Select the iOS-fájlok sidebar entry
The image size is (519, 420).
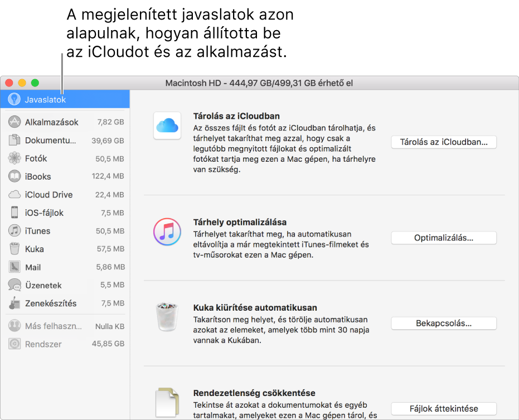coord(65,213)
